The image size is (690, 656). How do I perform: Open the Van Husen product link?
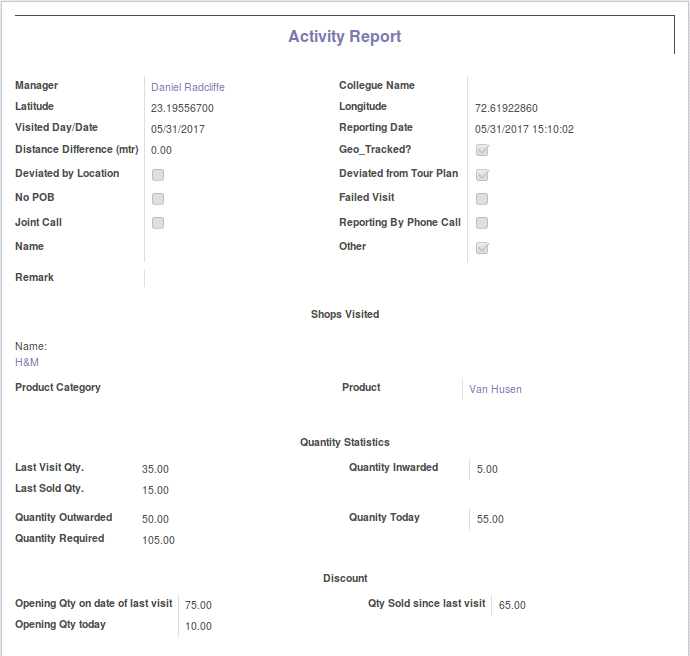click(495, 389)
